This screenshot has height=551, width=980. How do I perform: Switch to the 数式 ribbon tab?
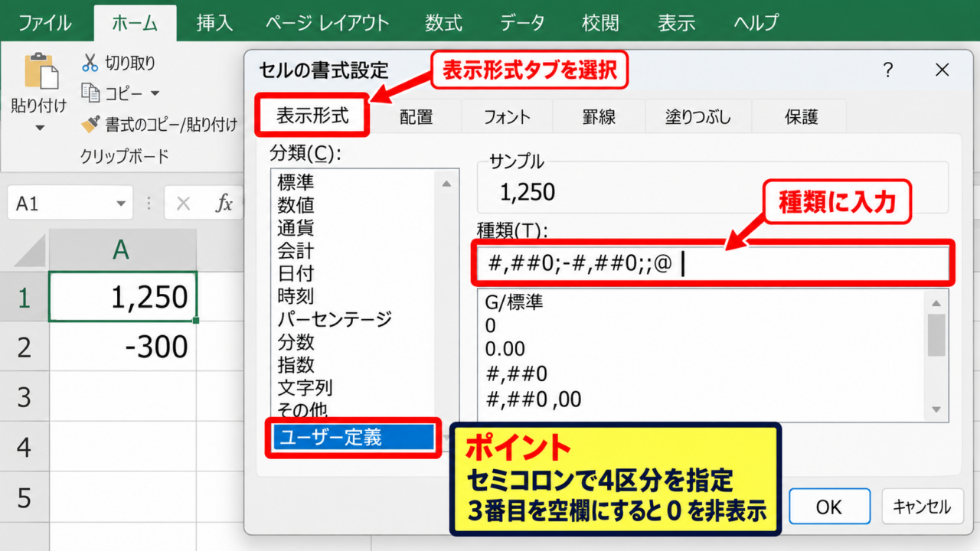point(444,23)
